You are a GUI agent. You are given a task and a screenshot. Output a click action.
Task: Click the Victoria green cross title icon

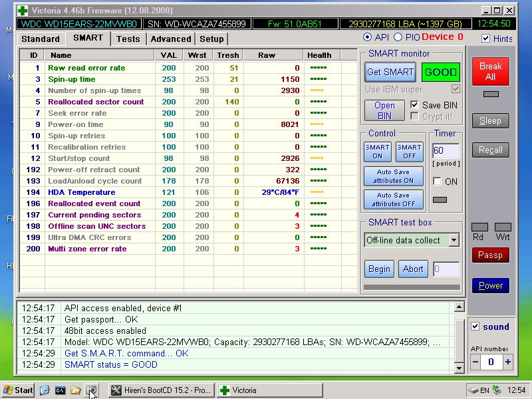pyautogui.click(x=23, y=11)
